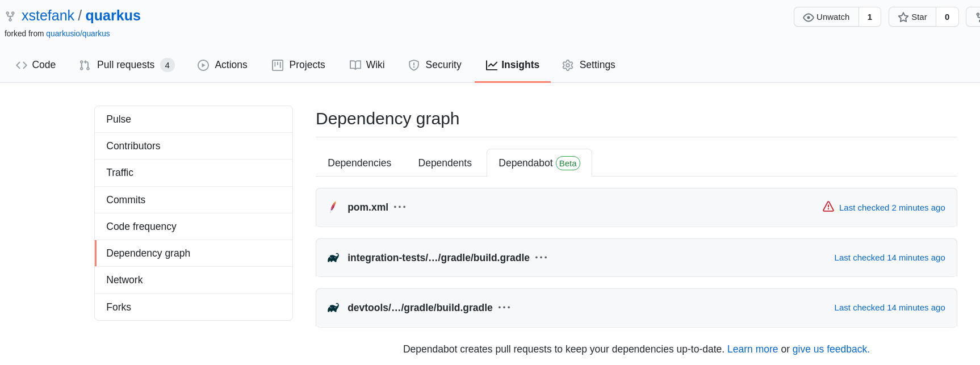980x365 pixels.
Task: Click the Maven feather icon beside pom.xml
Action: (333, 207)
